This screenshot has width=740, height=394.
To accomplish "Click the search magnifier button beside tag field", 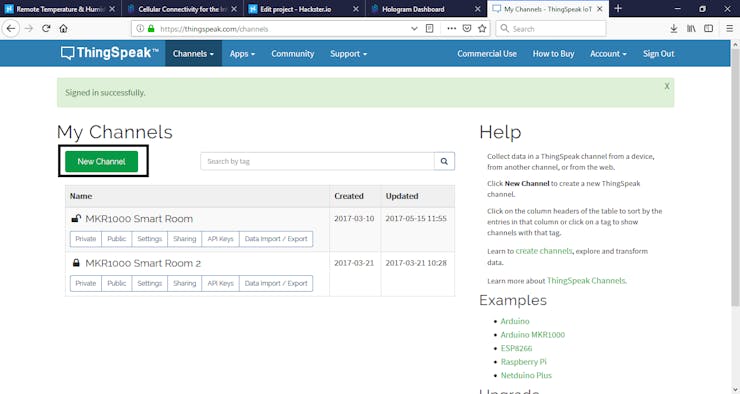I will pyautogui.click(x=444, y=161).
